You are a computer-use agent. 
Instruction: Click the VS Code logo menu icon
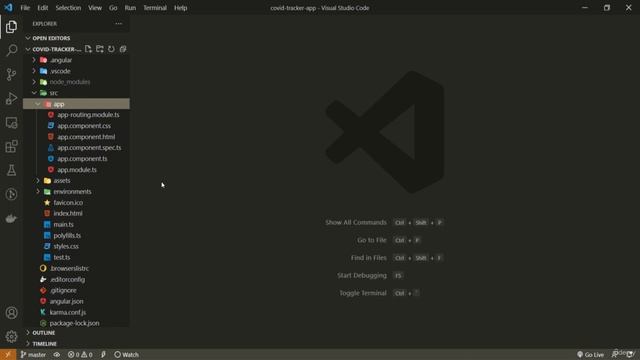tap(8, 8)
